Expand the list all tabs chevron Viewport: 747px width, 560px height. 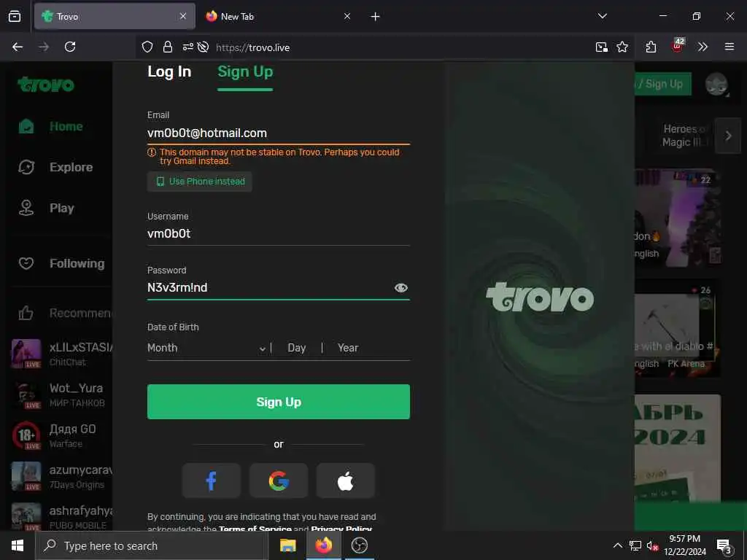[602, 16]
